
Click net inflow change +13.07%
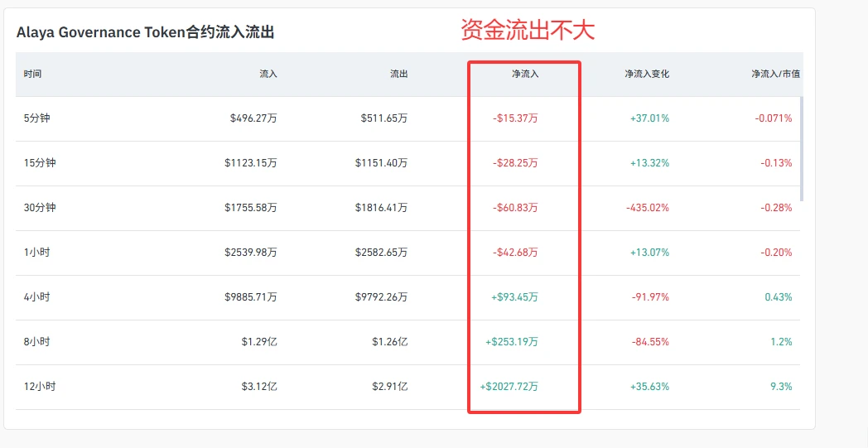point(649,252)
